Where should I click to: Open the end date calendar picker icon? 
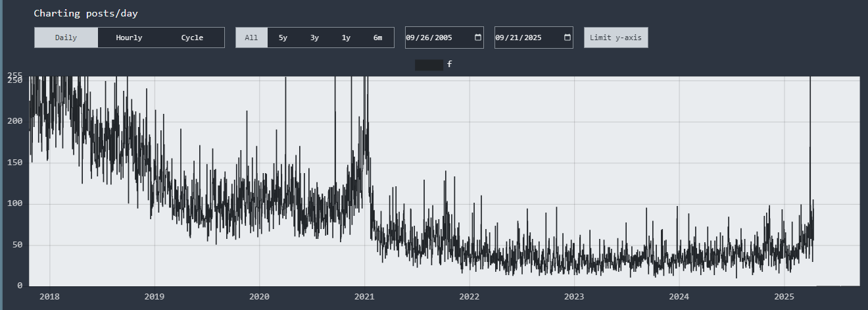[x=567, y=38]
